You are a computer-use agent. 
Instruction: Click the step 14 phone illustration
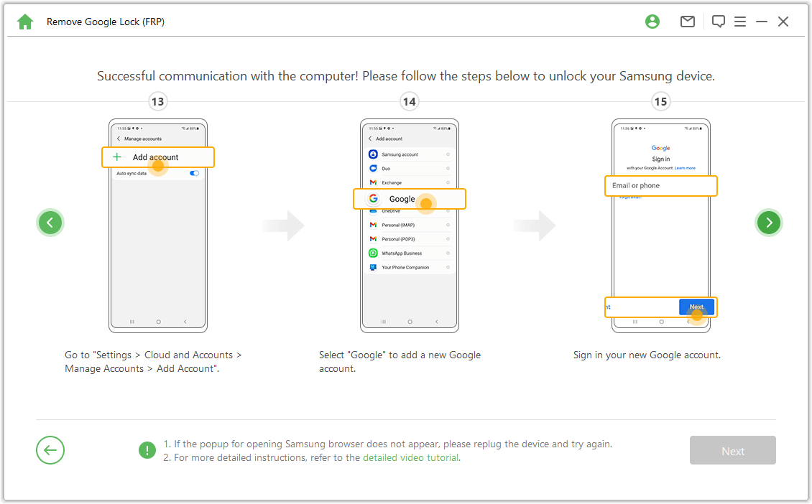(x=410, y=225)
